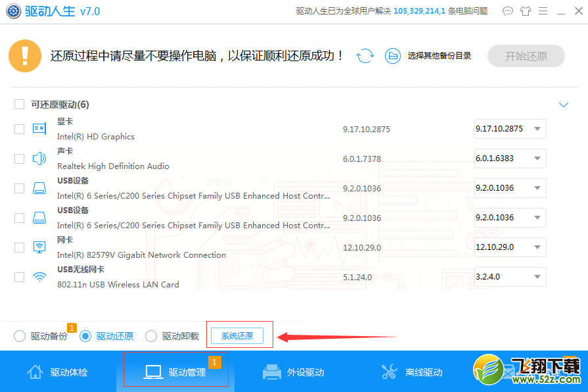Tick the 可还原驱动(6) select-all checkbox
The width and height of the screenshot is (588, 392).
pos(19,105)
